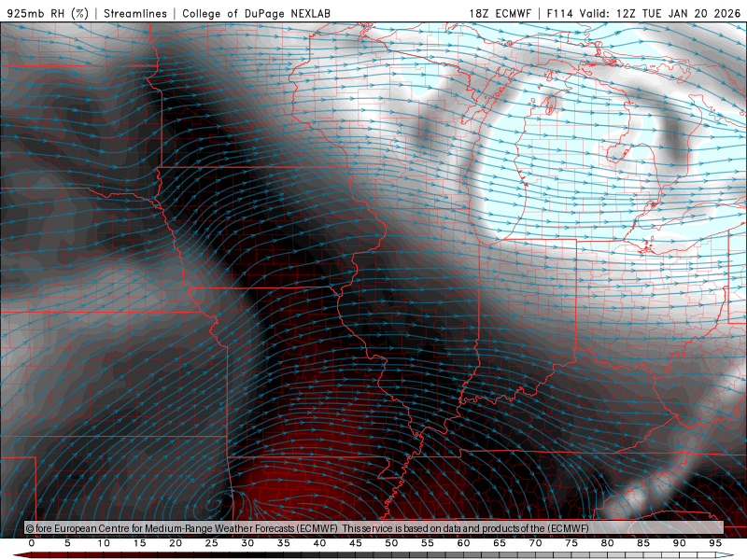Click legend value "70"

pyautogui.click(x=535, y=543)
